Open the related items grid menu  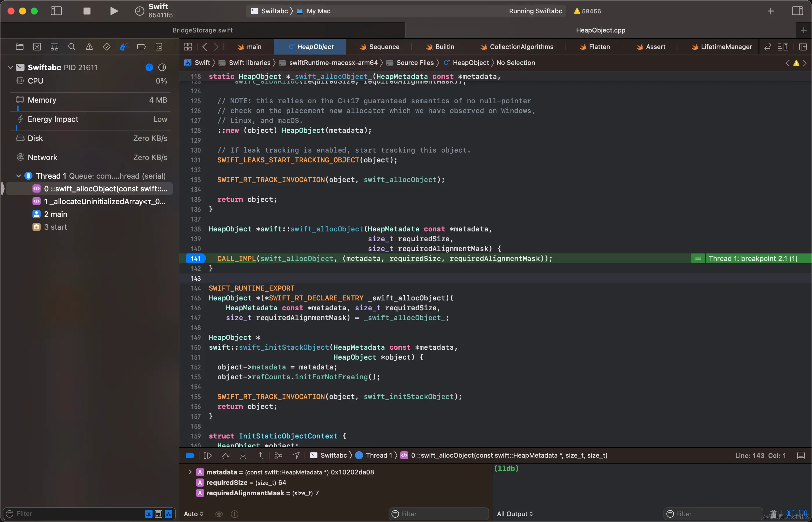click(x=188, y=47)
